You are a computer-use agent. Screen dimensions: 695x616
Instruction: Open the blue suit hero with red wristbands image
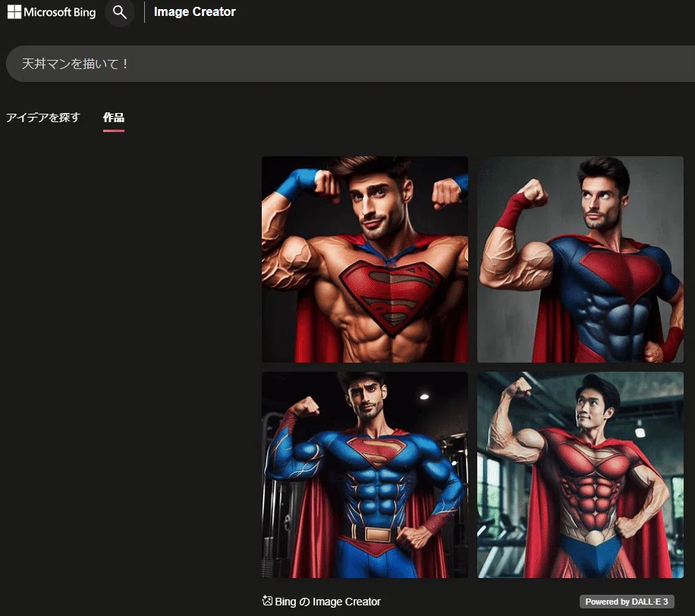pos(580,259)
